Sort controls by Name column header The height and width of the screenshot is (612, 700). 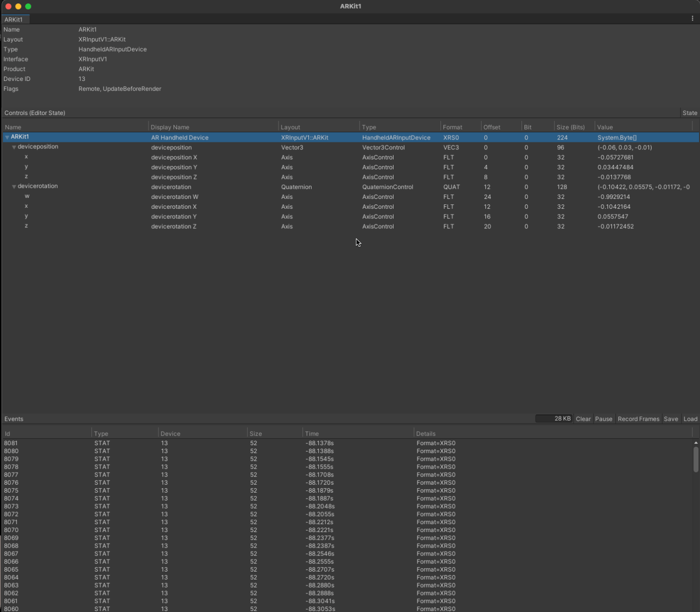pos(75,127)
